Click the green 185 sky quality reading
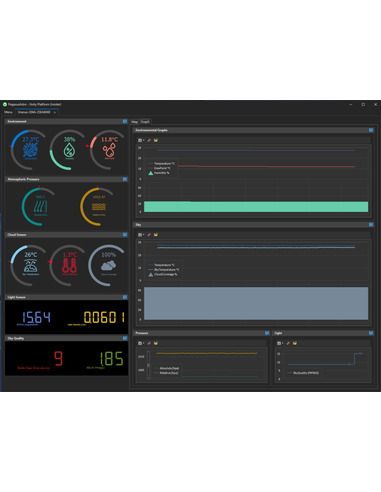The width and height of the screenshot is (381, 492). tap(112, 359)
